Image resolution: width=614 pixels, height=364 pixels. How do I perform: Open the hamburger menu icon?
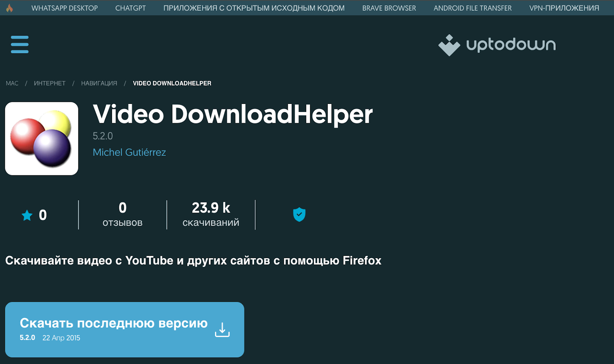20,44
